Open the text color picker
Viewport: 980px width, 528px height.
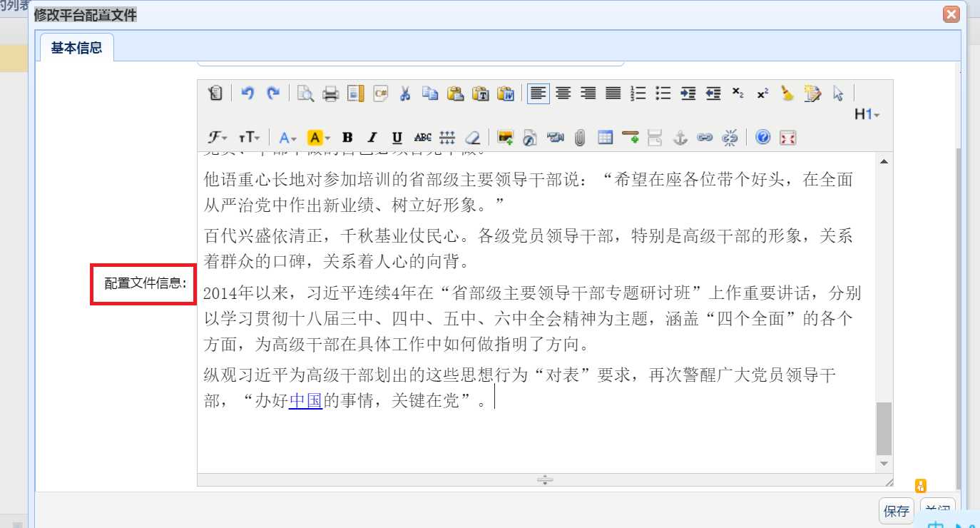click(x=287, y=138)
